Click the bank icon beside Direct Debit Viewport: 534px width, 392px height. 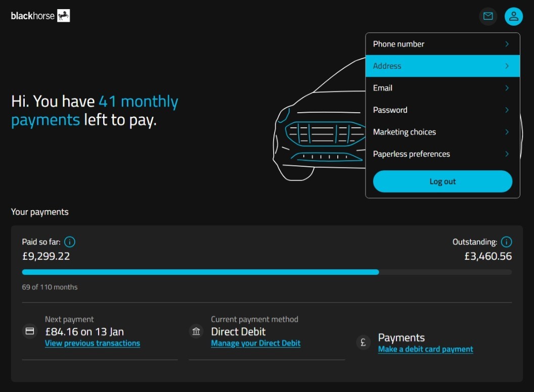coord(196,331)
